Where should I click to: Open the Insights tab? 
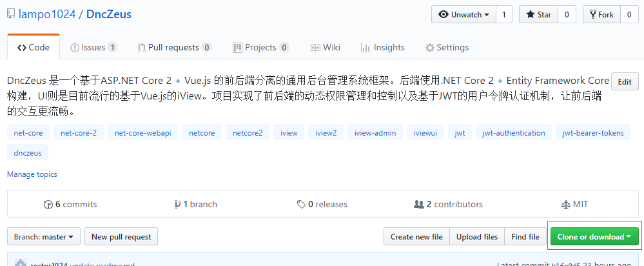[383, 48]
